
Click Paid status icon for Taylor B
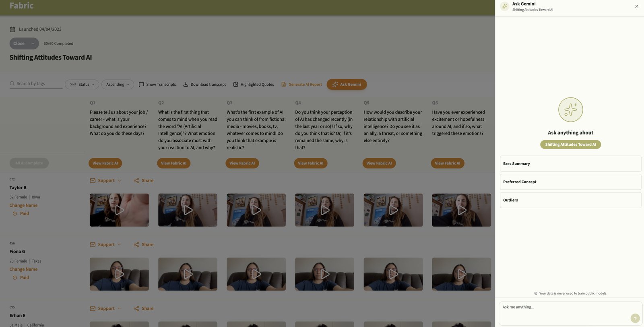pyautogui.click(x=15, y=214)
